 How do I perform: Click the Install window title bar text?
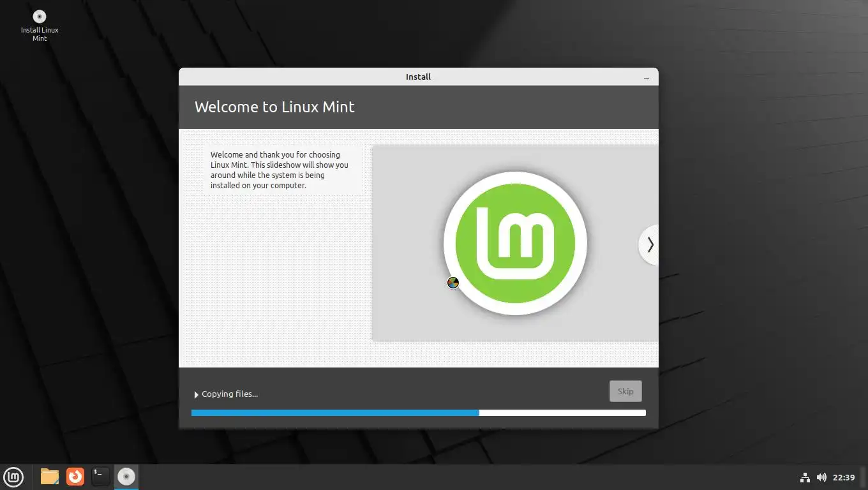(419, 77)
